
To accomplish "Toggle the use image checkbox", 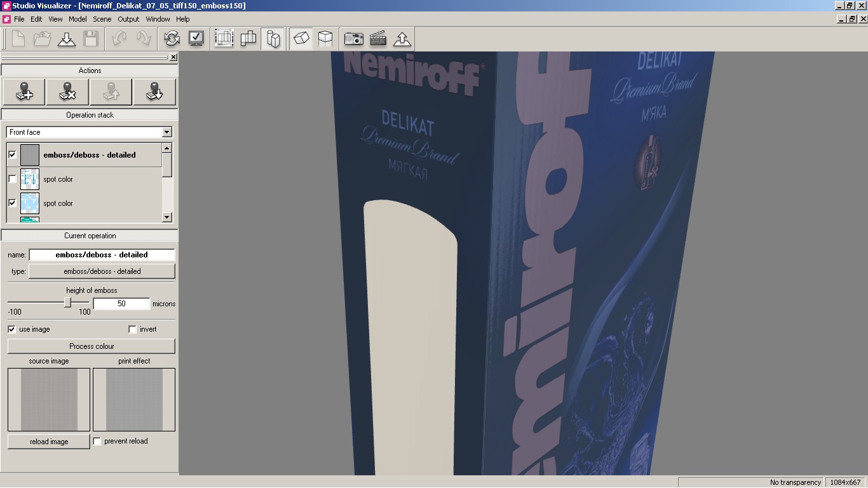I will coord(12,329).
